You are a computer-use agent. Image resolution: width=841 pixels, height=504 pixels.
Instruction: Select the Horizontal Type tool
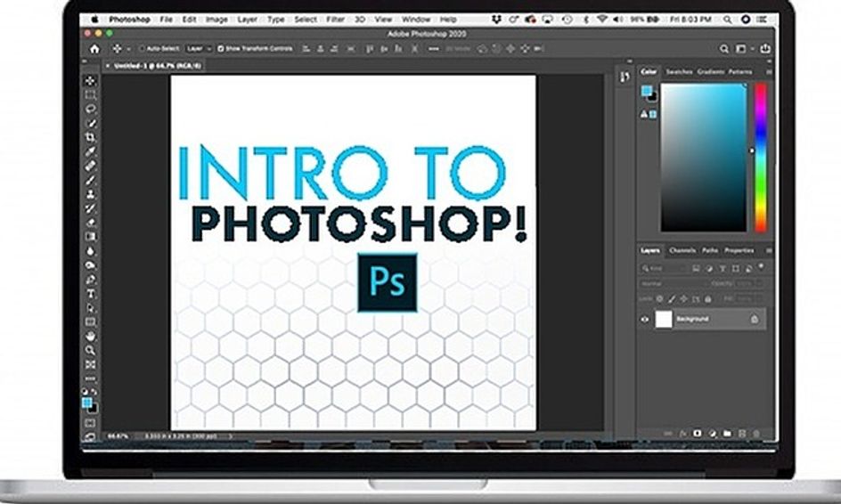point(90,294)
